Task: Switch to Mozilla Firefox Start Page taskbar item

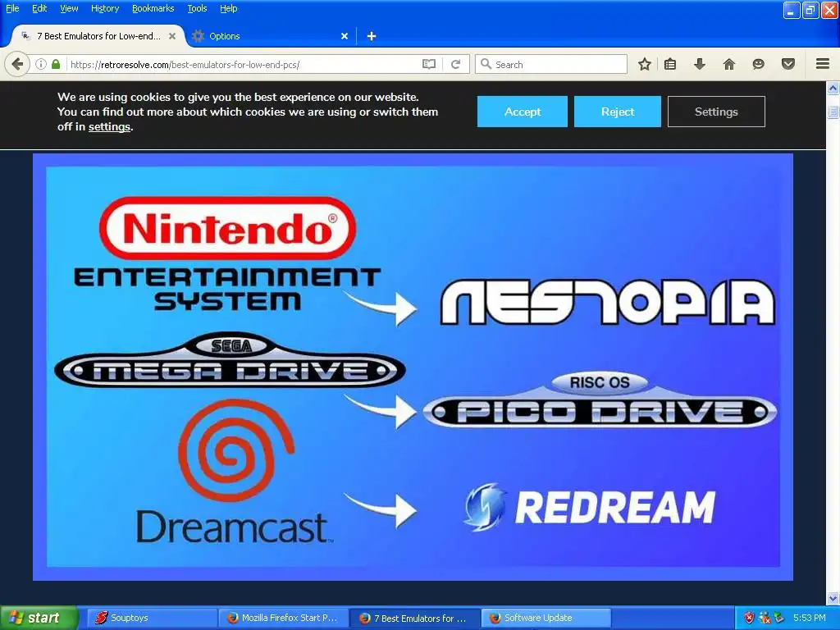Action: coord(284,618)
